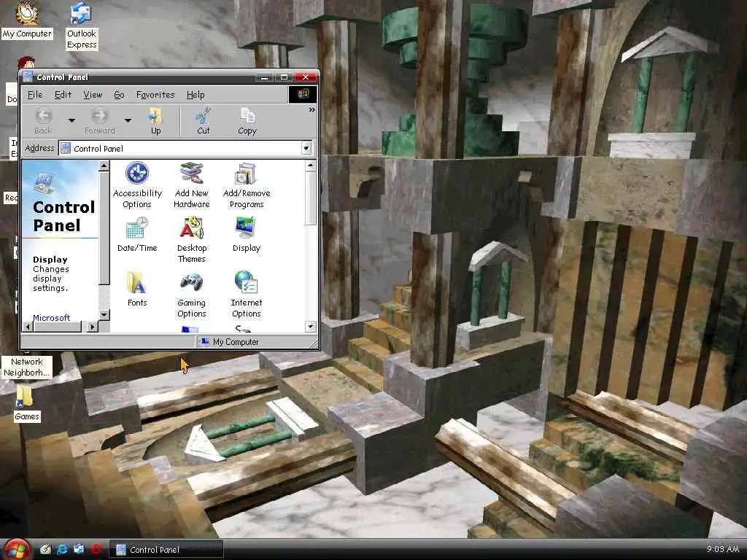
Task: Minimize the Control Panel window
Action: (264, 77)
